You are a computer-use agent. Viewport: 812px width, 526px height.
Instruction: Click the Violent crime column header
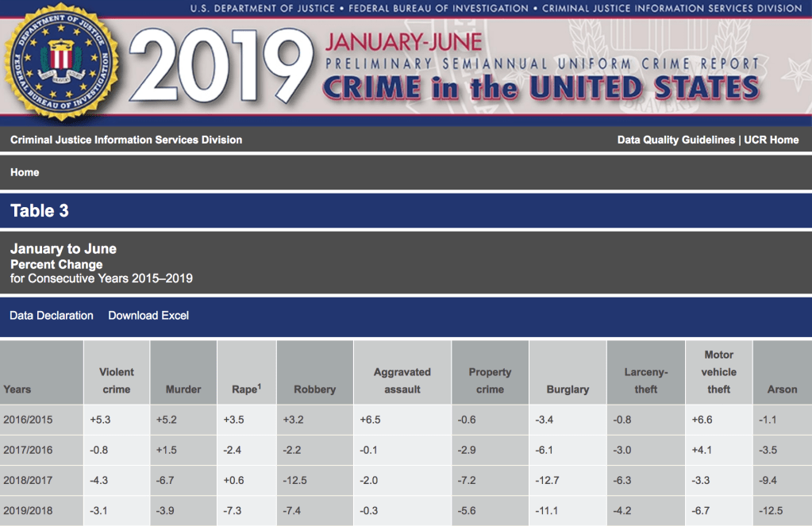[116, 381]
